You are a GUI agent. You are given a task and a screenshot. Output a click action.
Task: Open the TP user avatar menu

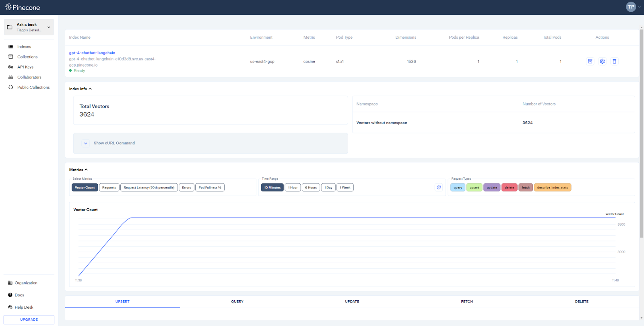tap(631, 7)
